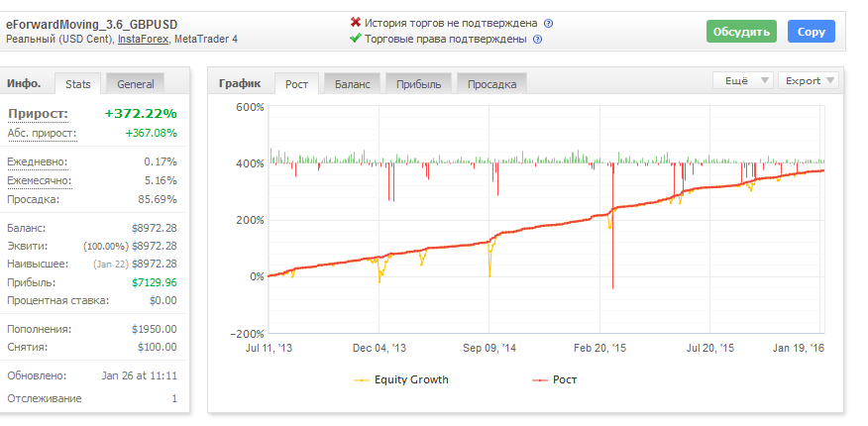Image resolution: width=868 pixels, height=426 pixels.
Task: Click help icon beside verified trading rights
Action: (537, 40)
